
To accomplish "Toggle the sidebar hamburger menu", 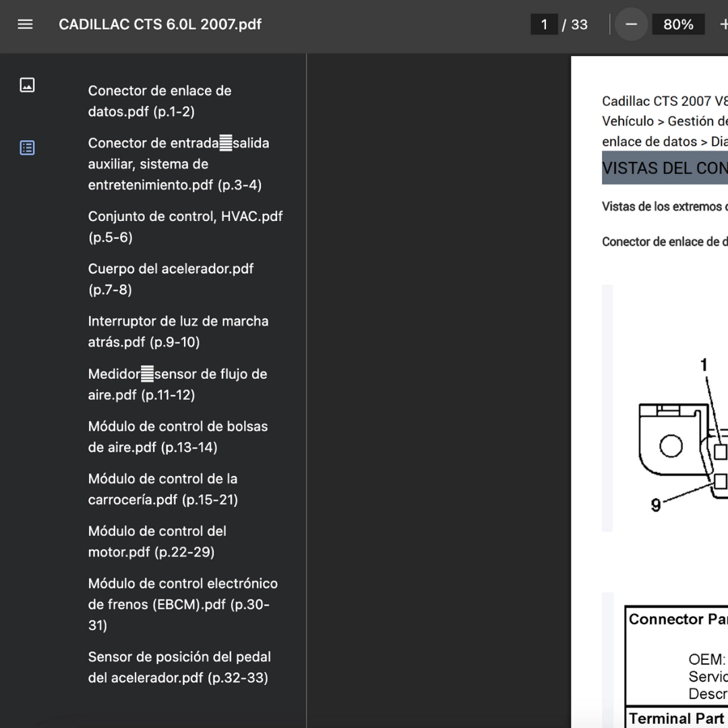I will point(25,24).
